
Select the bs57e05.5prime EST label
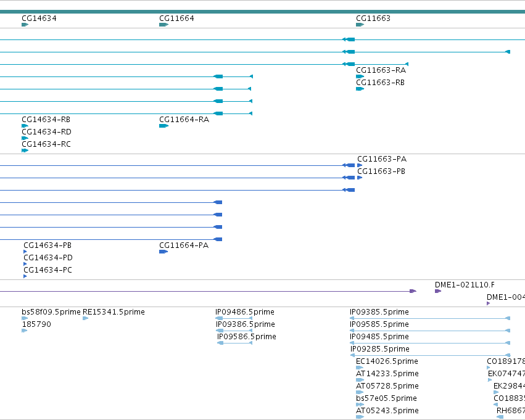click(386, 398)
